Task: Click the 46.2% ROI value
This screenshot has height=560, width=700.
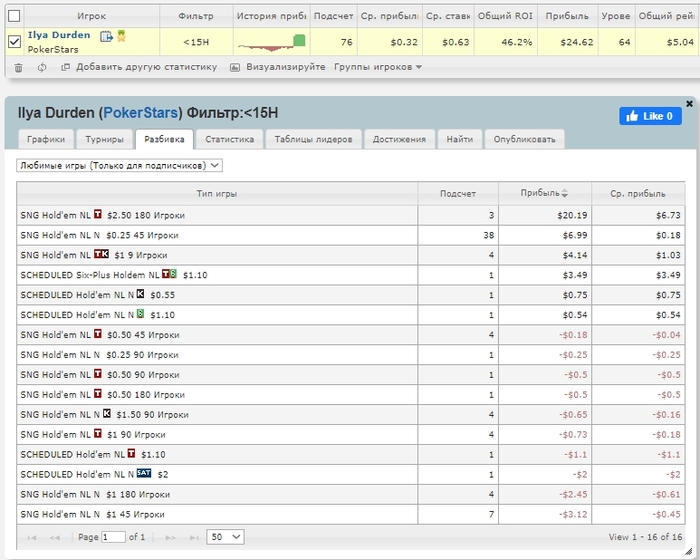Action: pyautogui.click(x=517, y=42)
